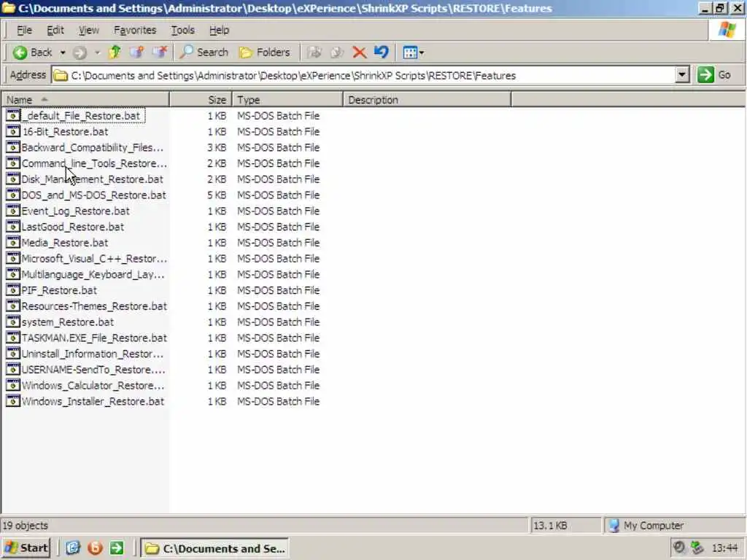
Task: Open the Help menu
Action: (x=219, y=30)
